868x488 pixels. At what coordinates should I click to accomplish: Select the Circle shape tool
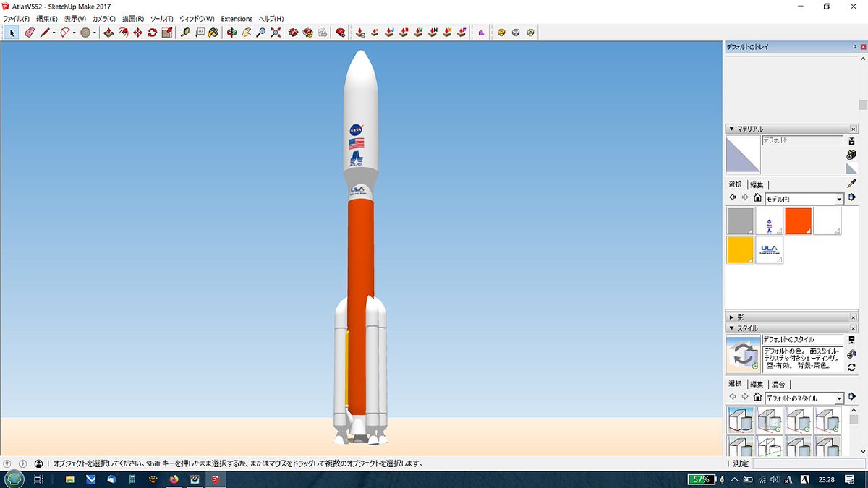click(85, 33)
